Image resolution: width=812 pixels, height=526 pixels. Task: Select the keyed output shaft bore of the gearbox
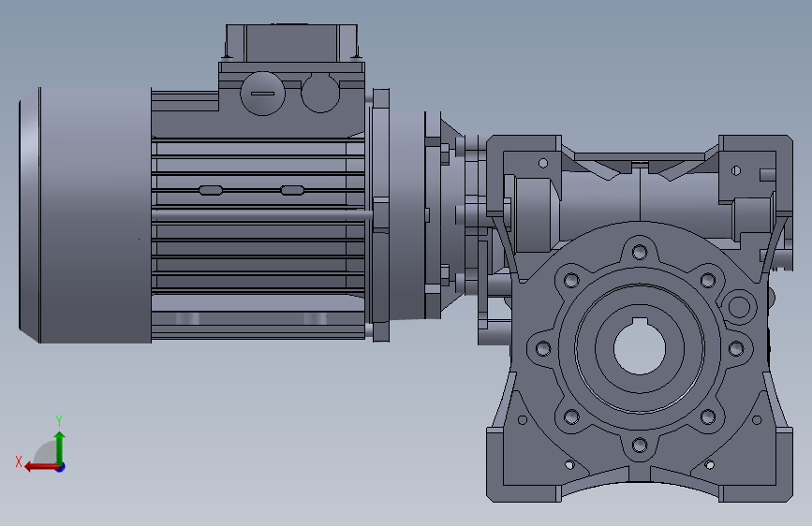tap(639, 346)
